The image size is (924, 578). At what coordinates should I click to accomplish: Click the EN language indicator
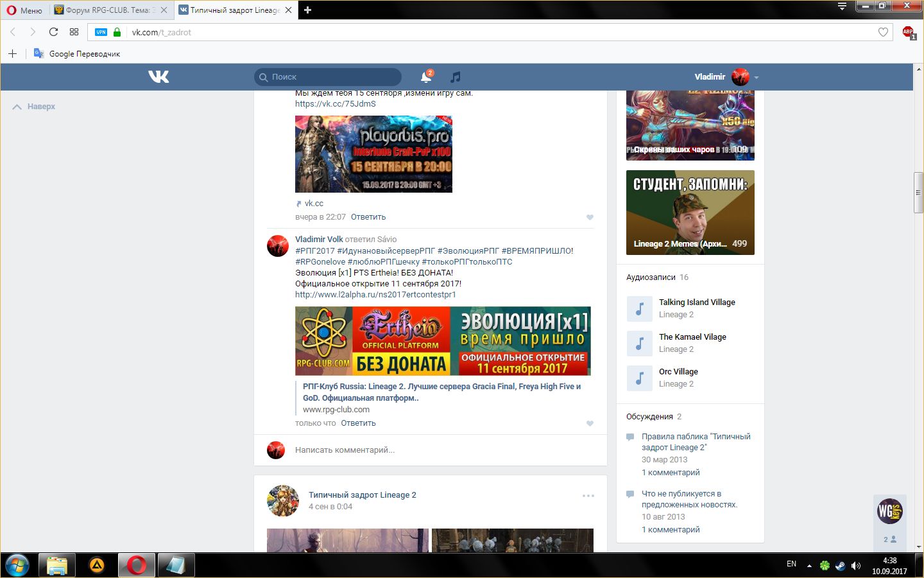point(791,564)
